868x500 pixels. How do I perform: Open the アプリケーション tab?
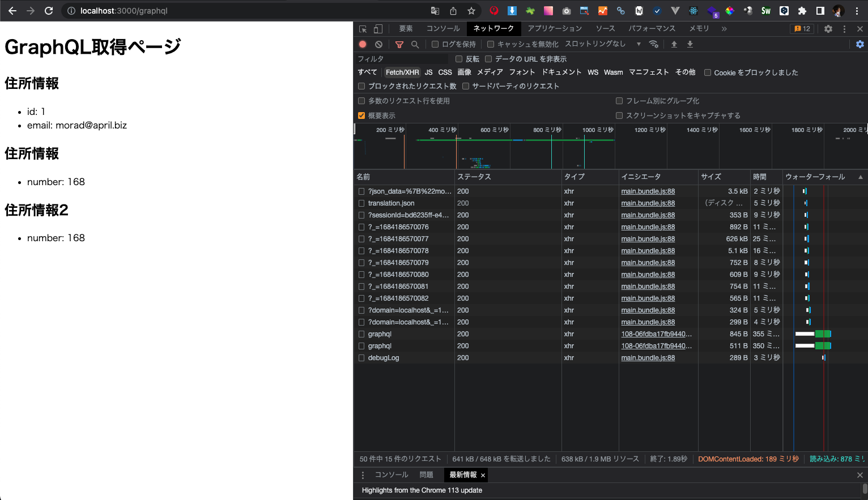[x=555, y=28]
